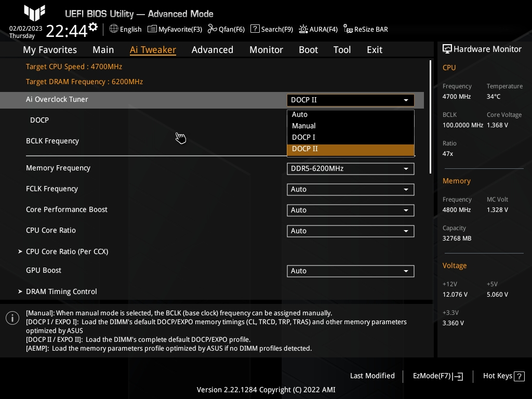
Task: Click the FCLK Frequency label
Action: tap(52, 189)
